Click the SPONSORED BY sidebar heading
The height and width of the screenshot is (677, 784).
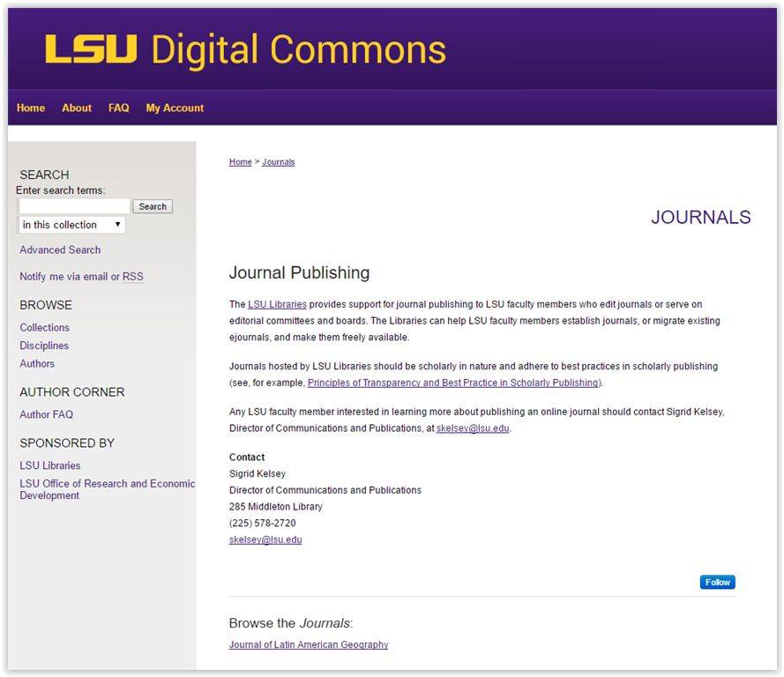67,443
